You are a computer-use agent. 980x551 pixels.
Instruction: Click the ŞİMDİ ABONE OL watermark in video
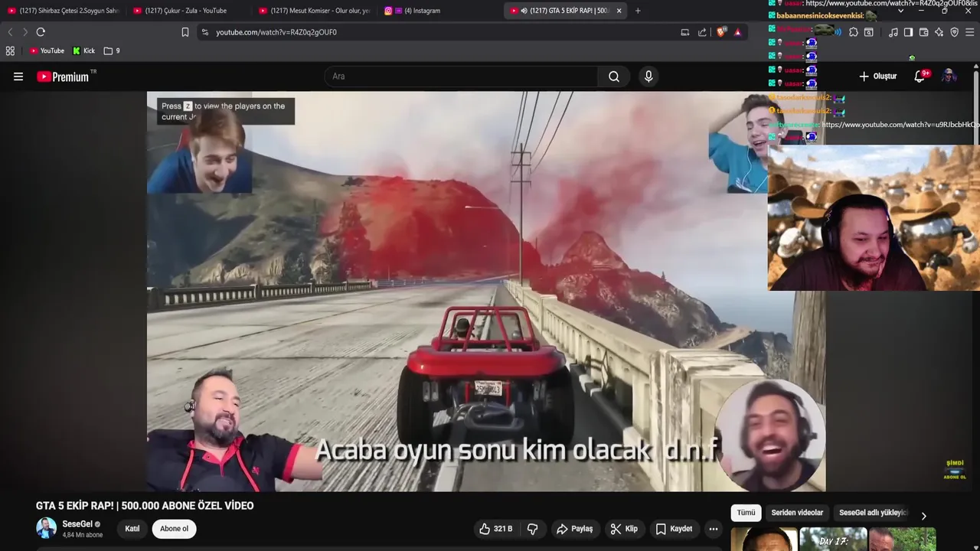click(955, 470)
